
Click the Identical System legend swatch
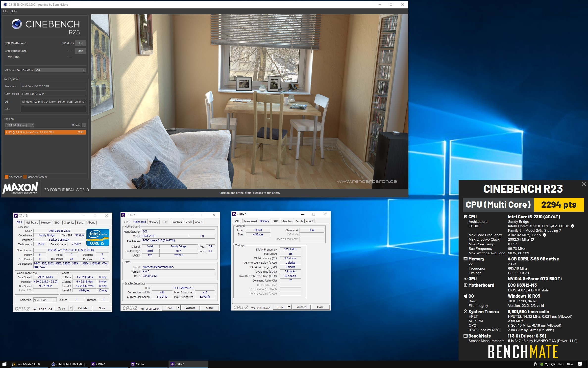(25, 177)
